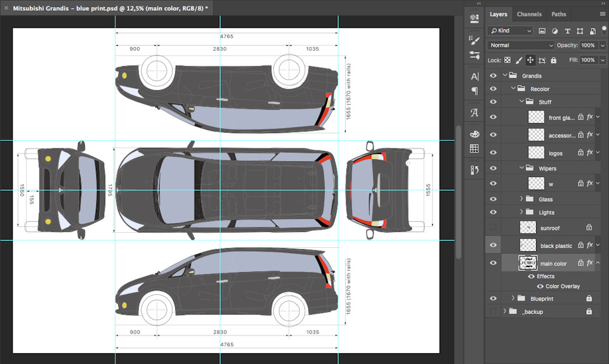Collapse the Wipers group

pyautogui.click(x=521, y=167)
